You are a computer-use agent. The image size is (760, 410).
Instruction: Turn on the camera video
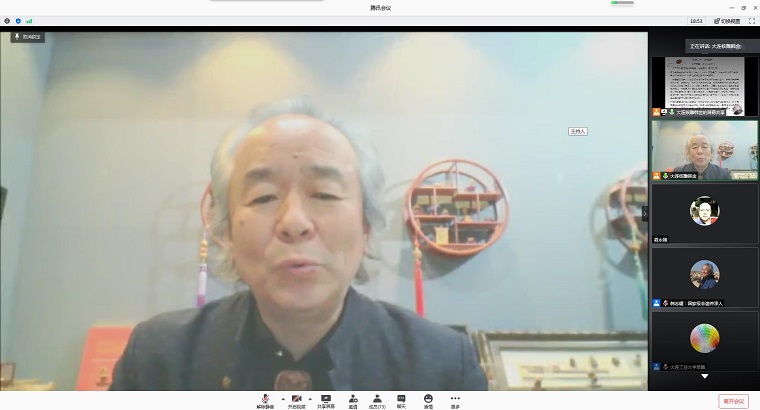[x=294, y=399]
